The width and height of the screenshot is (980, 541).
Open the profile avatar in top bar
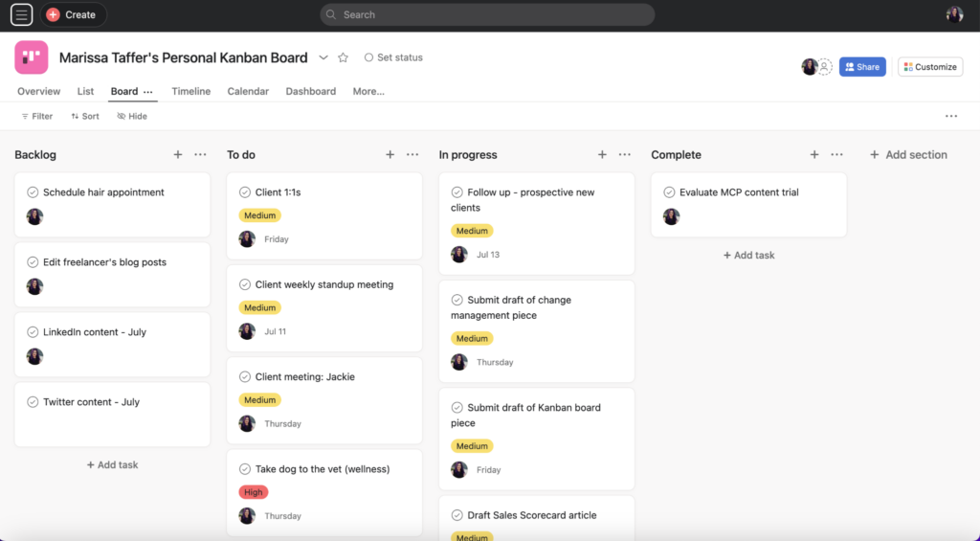(x=954, y=14)
